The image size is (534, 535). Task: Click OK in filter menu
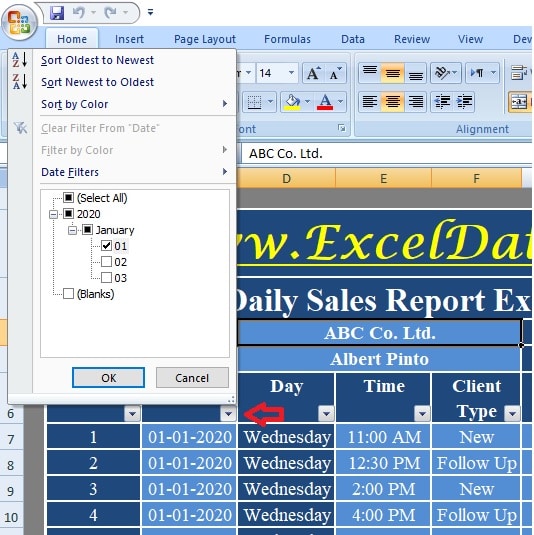pos(108,378)
